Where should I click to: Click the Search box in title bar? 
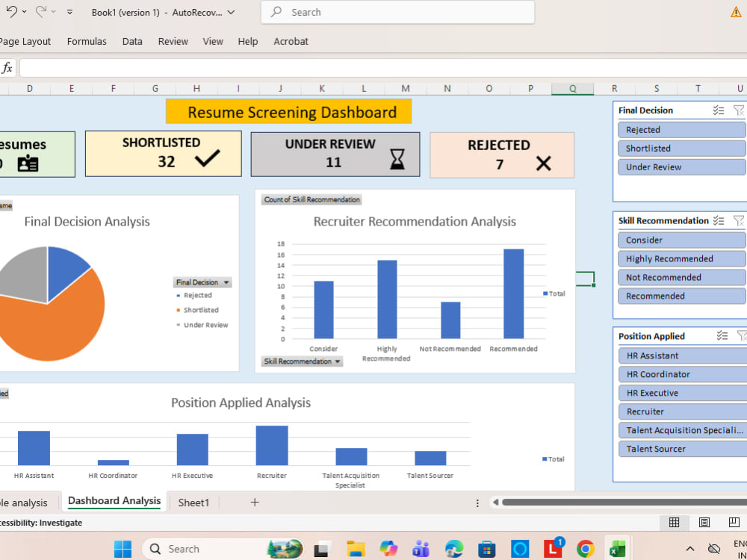(x=398, y=13)
